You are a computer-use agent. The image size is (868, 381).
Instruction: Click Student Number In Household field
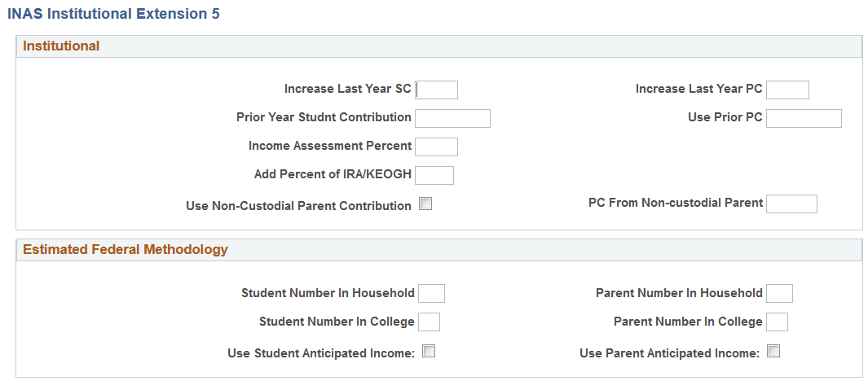coord(431,293)
